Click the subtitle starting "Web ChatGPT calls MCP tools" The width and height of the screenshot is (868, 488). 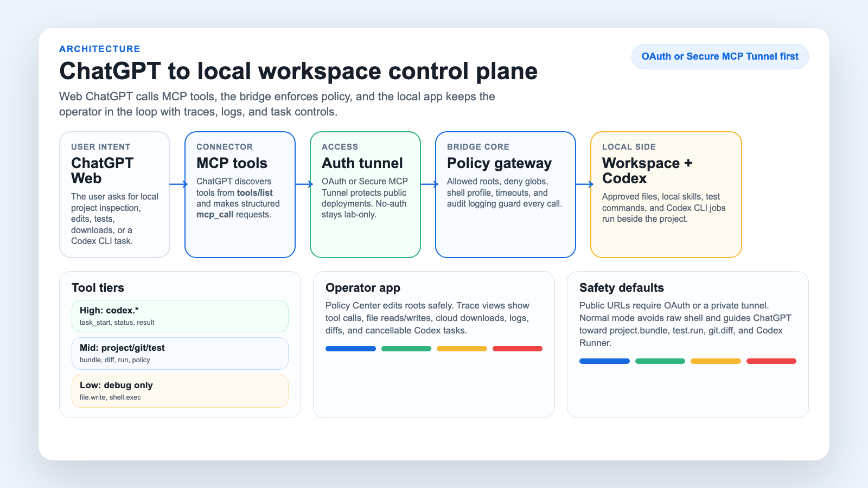pyautogui.click(x=277, y=104)
